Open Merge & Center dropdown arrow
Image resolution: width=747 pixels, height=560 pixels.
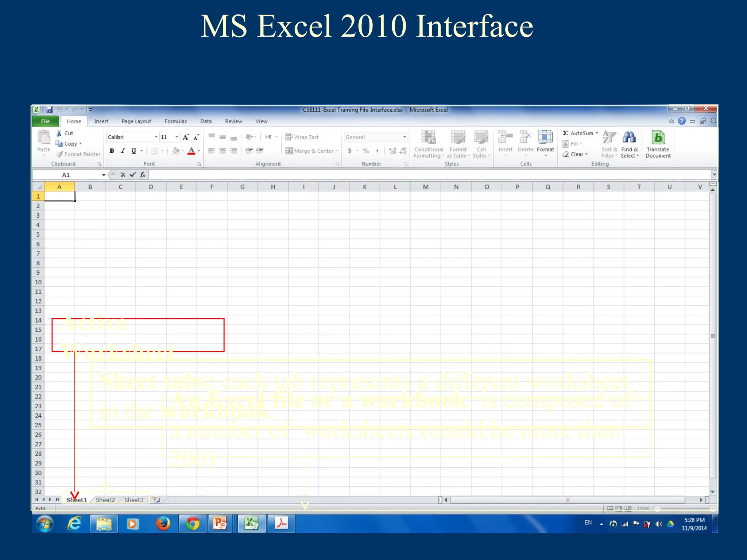pyautogui.click(x=337, y=151)
